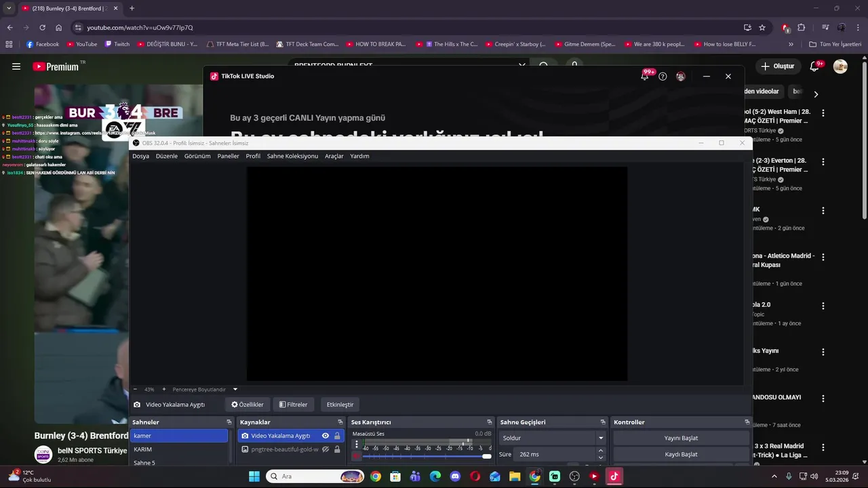Image resolution: width=868 pixels, height=488 pixels.
Task: Open Chrome extensions puzzle icon
Action: (802, 28)
